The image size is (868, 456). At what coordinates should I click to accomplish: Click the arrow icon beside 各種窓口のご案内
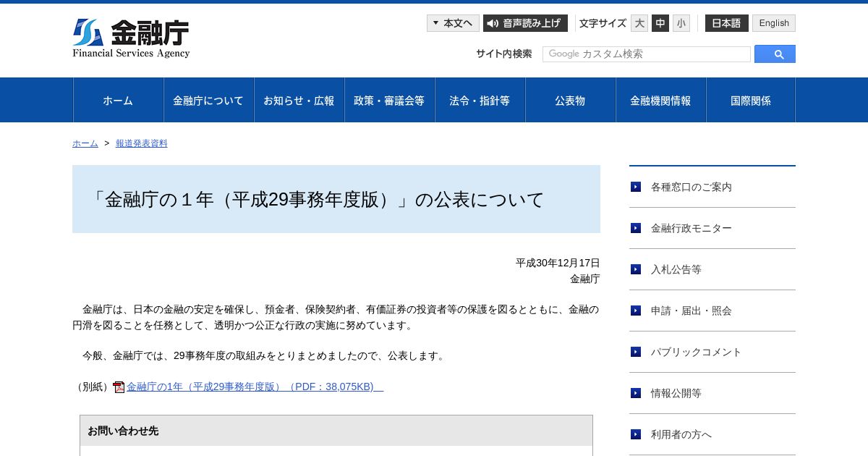(636, 187)
